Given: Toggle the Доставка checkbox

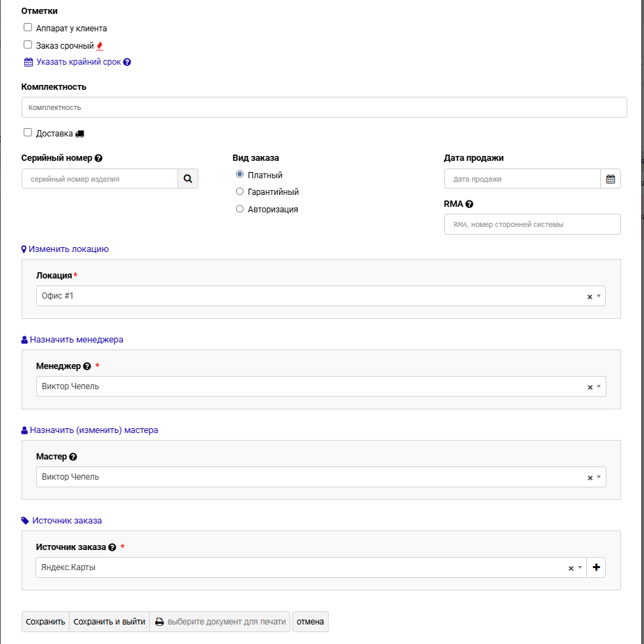Looking at the screenshot, I should pos(28,132).
